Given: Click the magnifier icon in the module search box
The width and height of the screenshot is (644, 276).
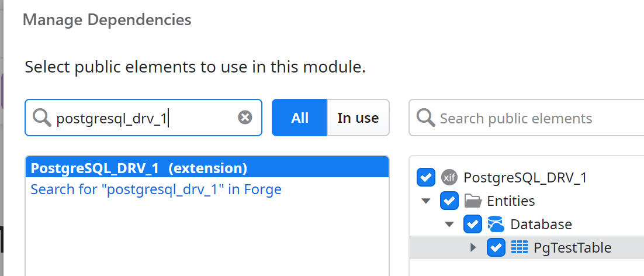Looking at the screenshot, I should (x=41, y=118).
